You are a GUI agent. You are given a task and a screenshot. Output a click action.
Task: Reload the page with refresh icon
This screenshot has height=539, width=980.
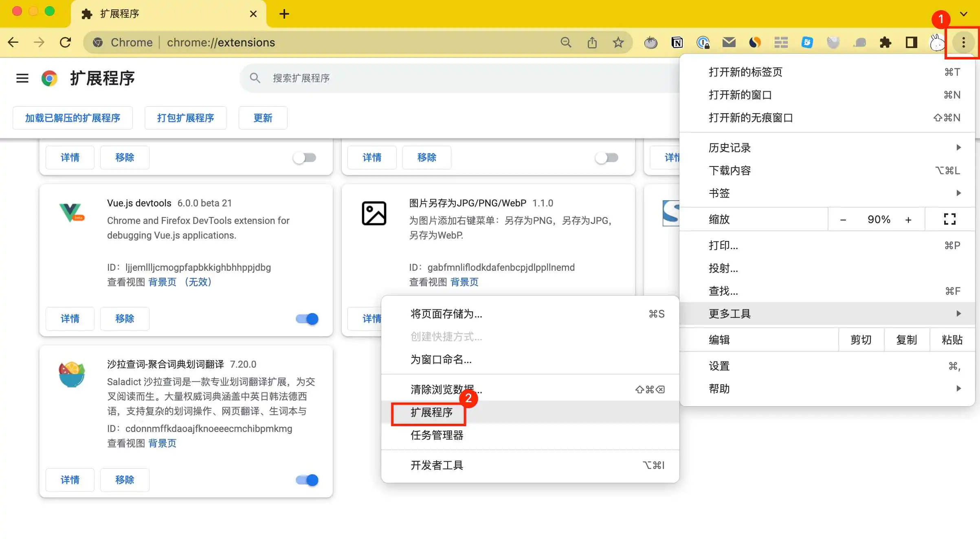pos(65,42)
